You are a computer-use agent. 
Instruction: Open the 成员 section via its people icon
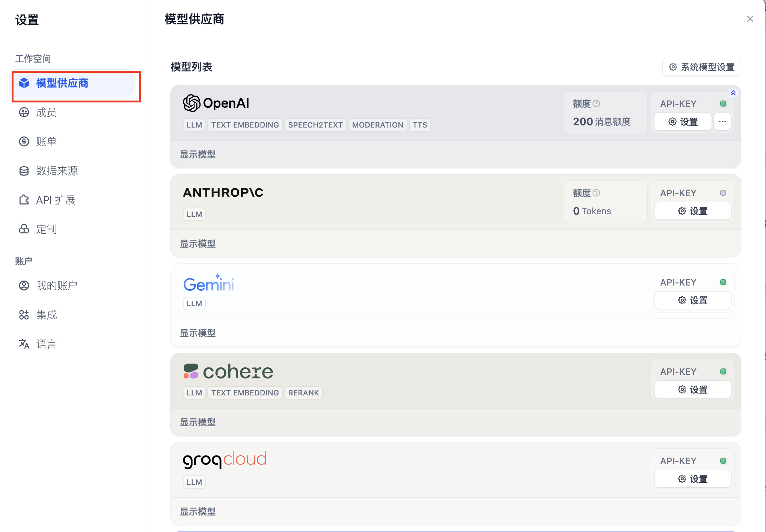pyautogui.click(x=24, y=112)
